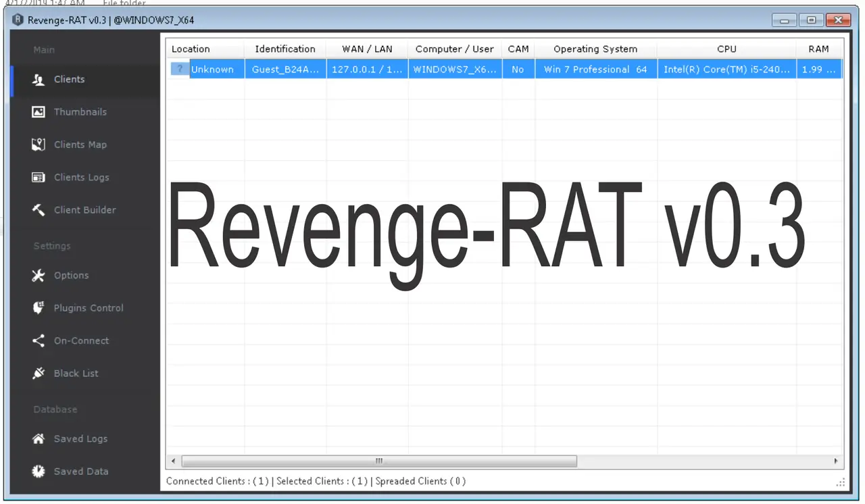Open the Clients panel
Viewport: 865px width, 504px height.
pyautogui.click(x=69, y=79)
